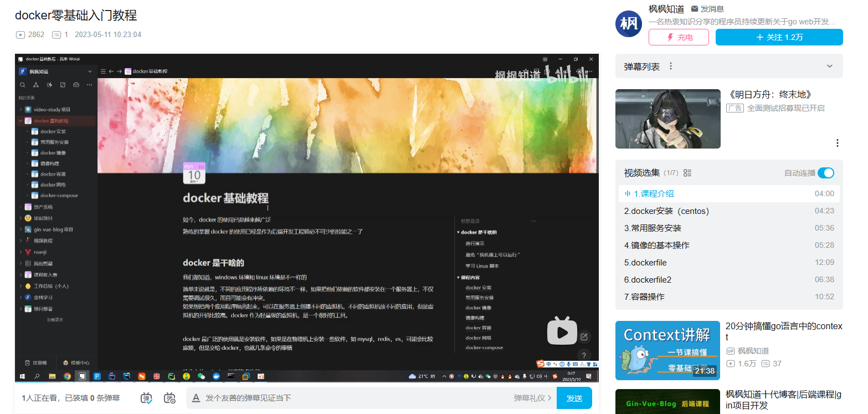Click the large TV-shaped play button

pyautogui.click(x=562, y=332)
